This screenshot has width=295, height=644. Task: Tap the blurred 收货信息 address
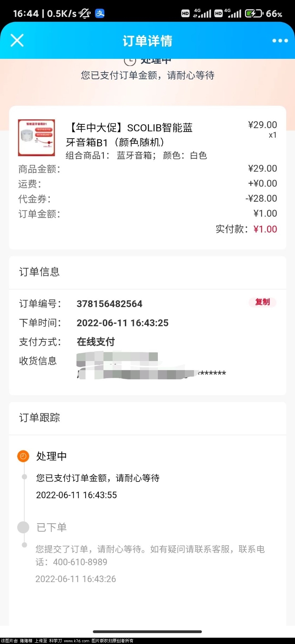click(x=151, y=366)
